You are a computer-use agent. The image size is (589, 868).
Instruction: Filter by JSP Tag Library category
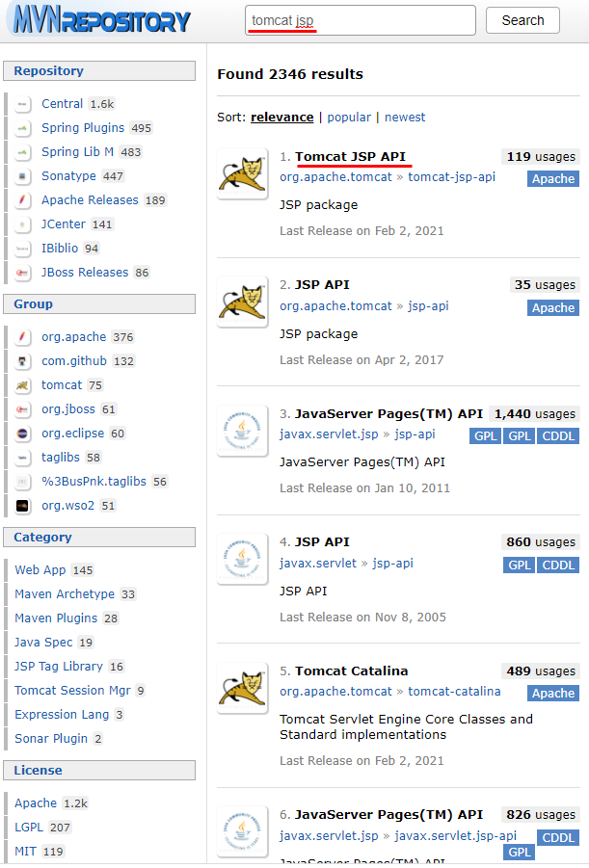[59, 667]
